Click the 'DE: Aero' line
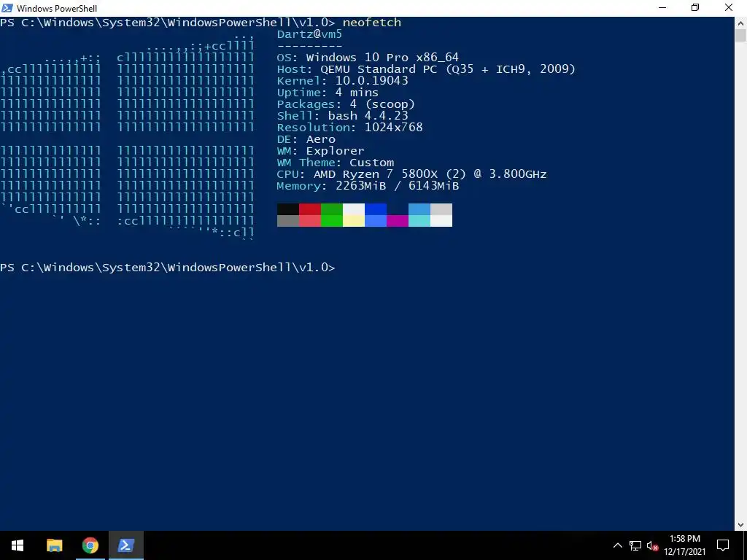 click(x=306, y=139)
